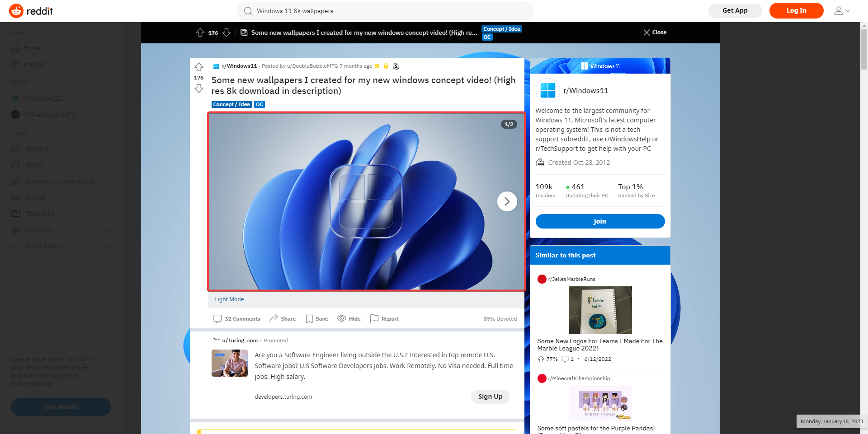This screenshot has width=868, height=434.
Task: Open r/ShieldAndroidTV in recent list
Action: [49, 115]
